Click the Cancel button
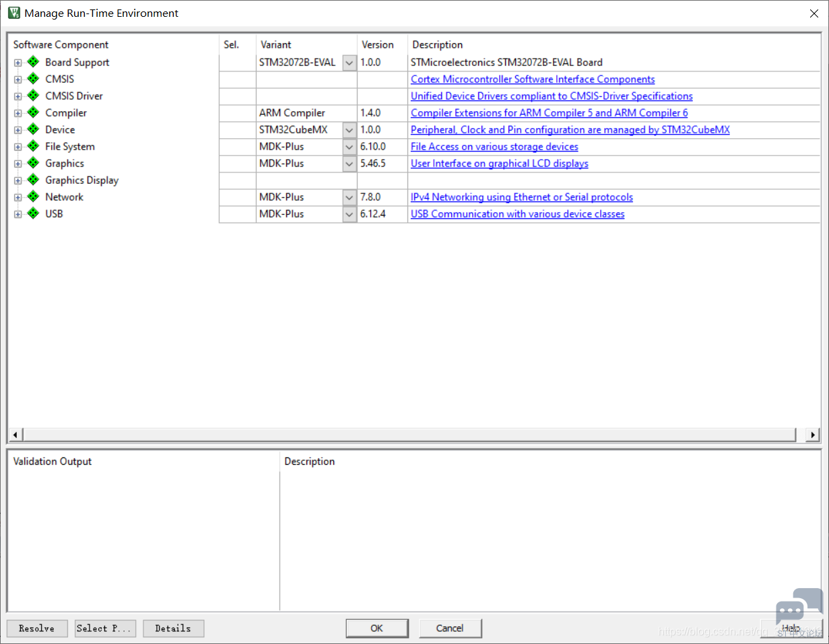This screenshot has height=644, width=829. coord(450,629)
